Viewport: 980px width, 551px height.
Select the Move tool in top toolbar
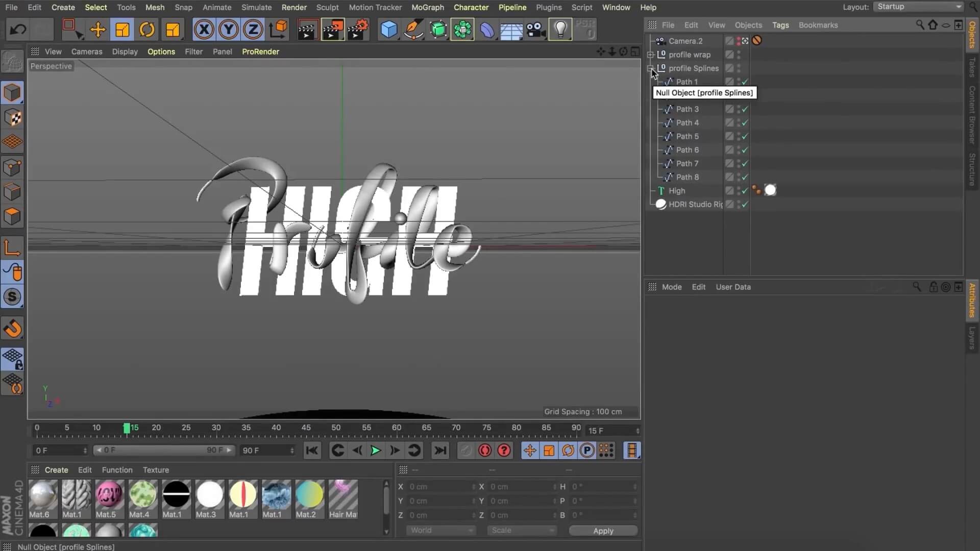tap(97, 30)
